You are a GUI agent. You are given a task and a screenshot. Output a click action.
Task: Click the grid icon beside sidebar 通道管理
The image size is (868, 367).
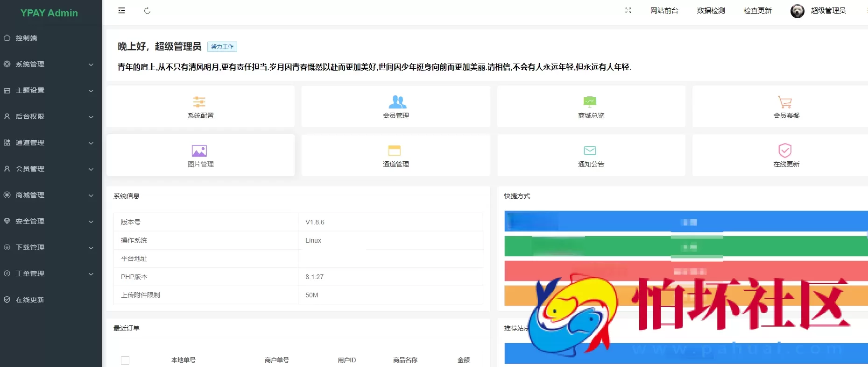pyautogui.click(x=7, y=143)
